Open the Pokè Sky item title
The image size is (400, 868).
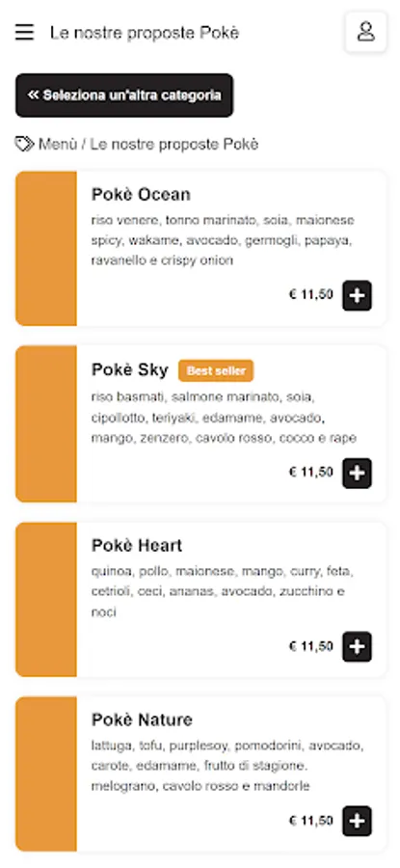130,369
